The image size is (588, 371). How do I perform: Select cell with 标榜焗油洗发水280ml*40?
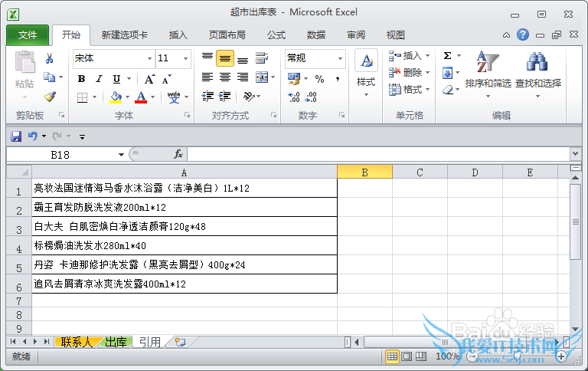(185, 245)
